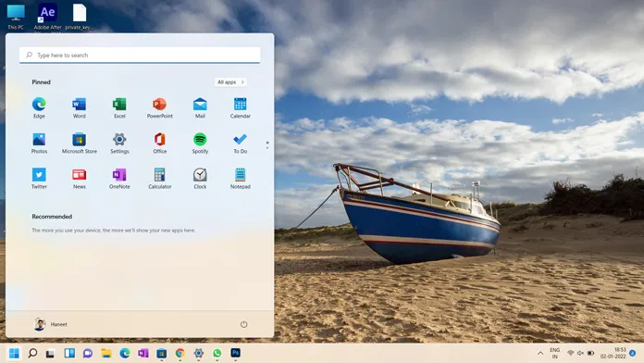Select This PC desktop icon
This screenshot has height=363, width=644.
[16, 17]
